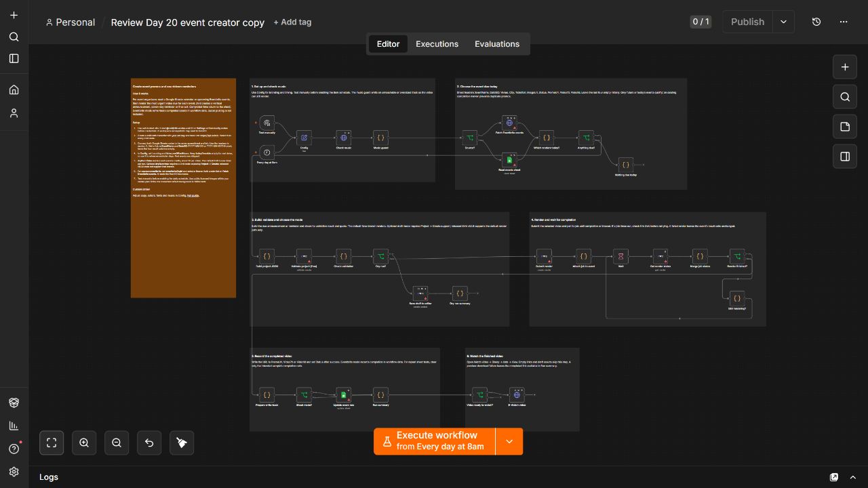Add a sticky note to canvas

click(x=845, y=127)
